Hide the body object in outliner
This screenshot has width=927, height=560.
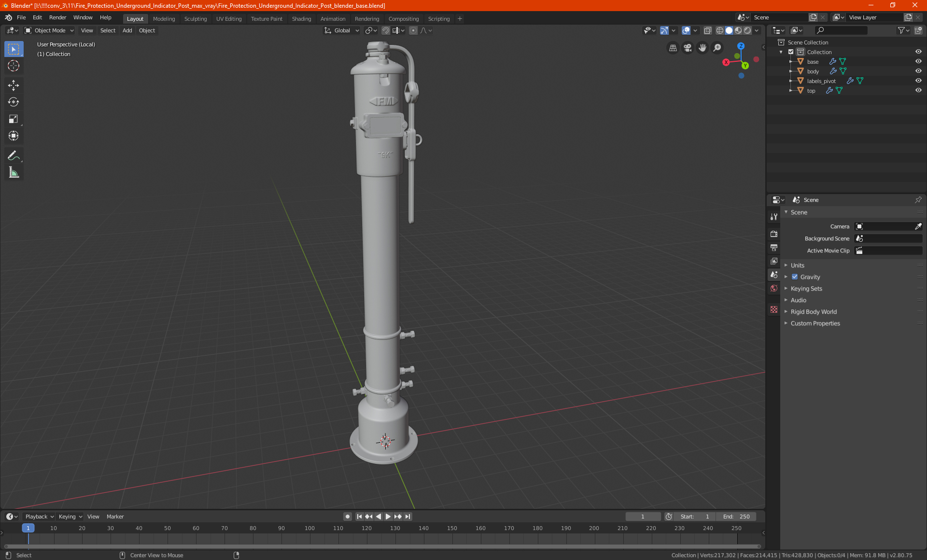(918, 71)
